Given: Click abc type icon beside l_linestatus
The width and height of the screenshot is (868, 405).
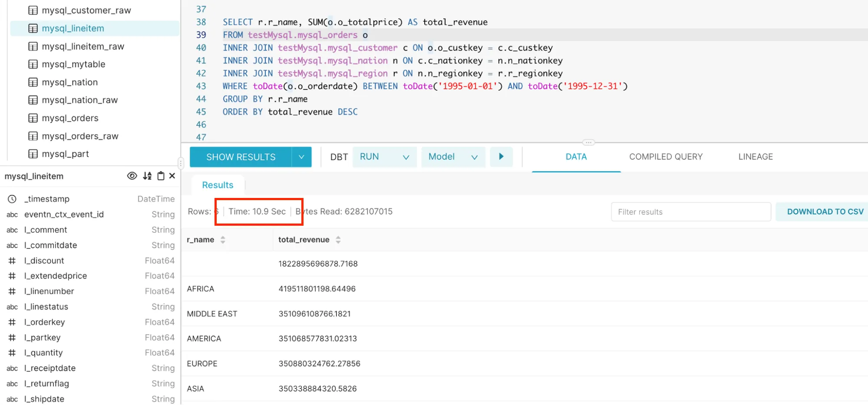Looking at the screenshot, I should [12, 306].
